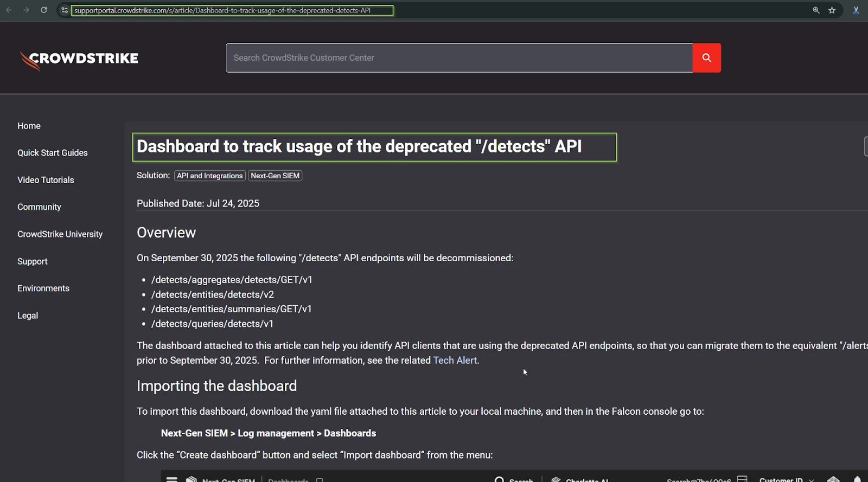This screenshot has width=868, height=482.
Task: Open the Legal sidebar link
Action: pos(28,316)
